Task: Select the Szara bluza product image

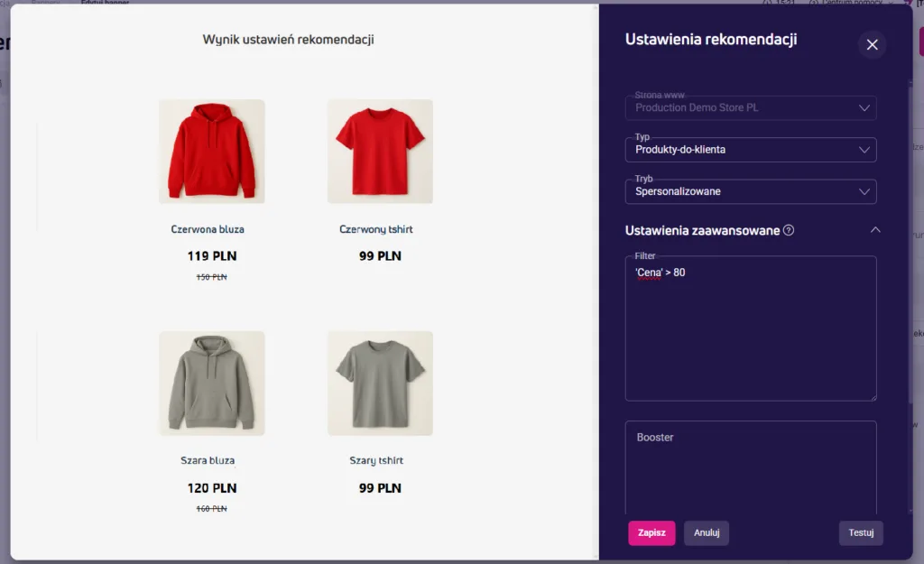Action: pyautogui.click(x=211, y=384)
